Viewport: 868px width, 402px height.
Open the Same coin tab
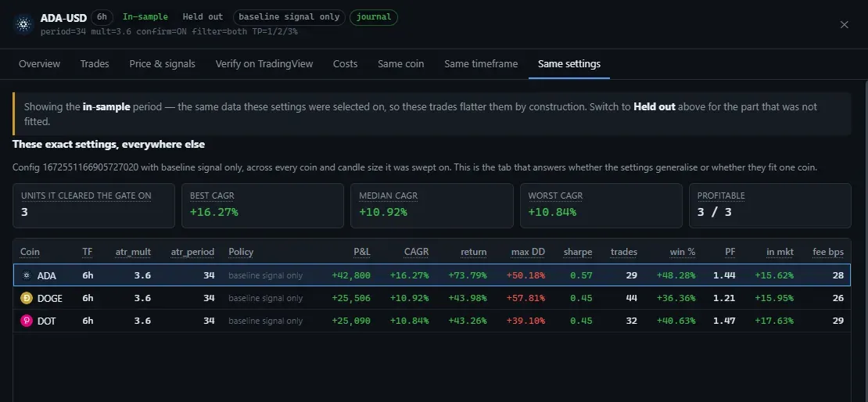point(401,63)
